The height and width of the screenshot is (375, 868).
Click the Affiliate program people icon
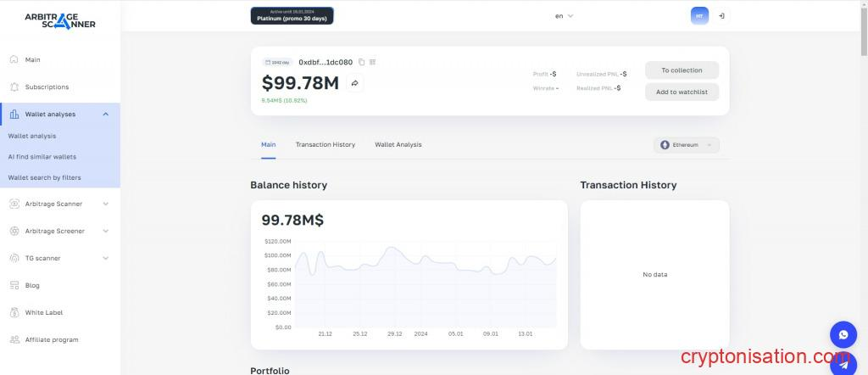[x=14, y=339]
